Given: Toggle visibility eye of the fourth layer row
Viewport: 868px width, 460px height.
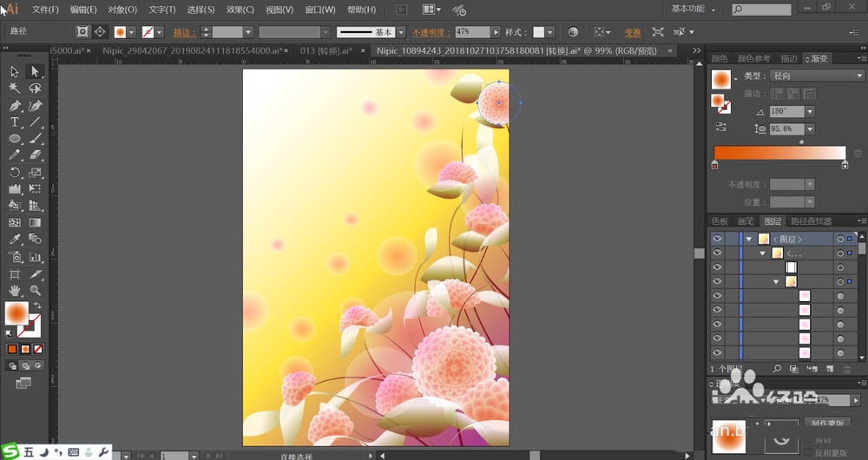Looking at the screenshot, I should [718, 282].
